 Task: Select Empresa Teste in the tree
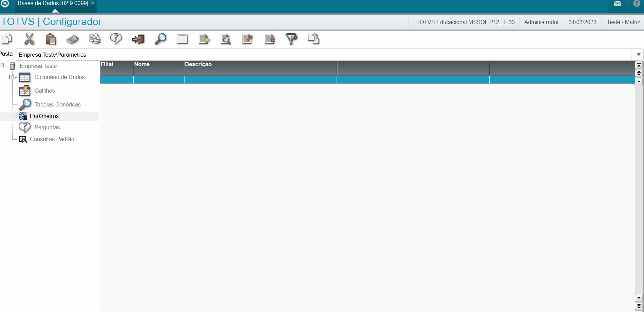tap(38, 66)
